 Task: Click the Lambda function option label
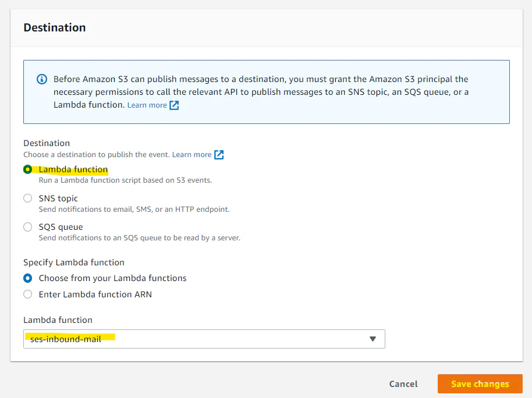click(73, 169)
